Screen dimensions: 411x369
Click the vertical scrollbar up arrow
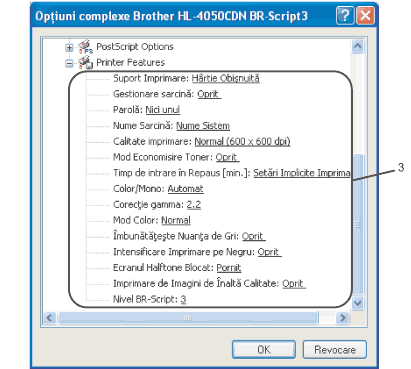[x=358, y=46]
